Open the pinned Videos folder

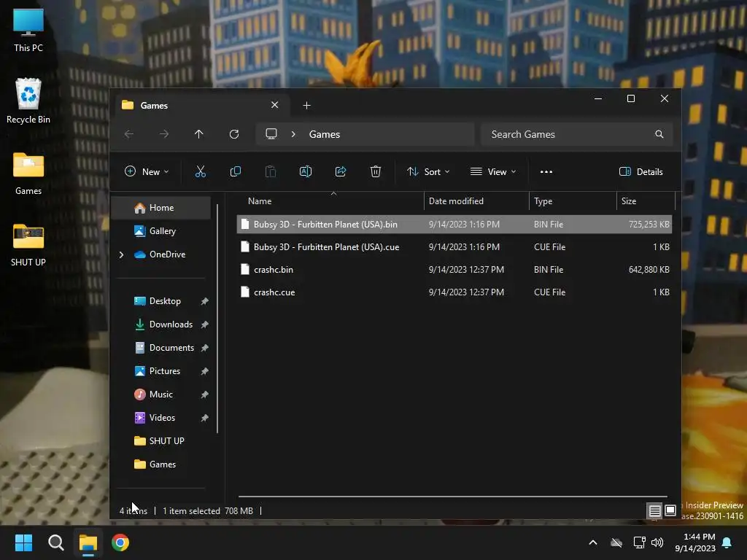(x=161, y=418)
